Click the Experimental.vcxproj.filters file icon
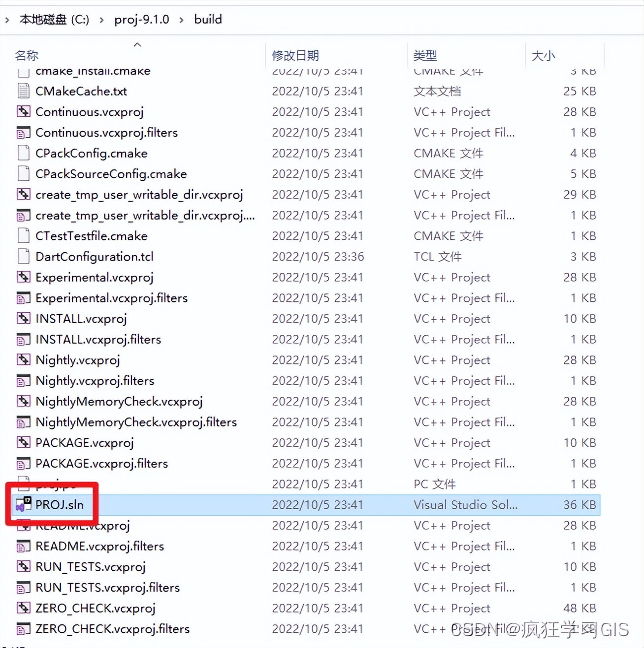This screenshot has height=648, width=644. pos(23,298)
